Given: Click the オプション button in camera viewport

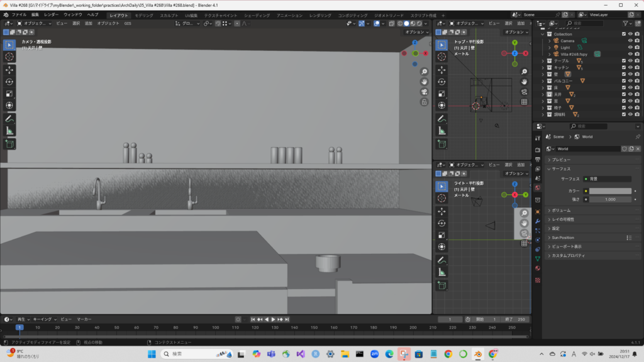Looking at the screenshot, I should (416, 32).
